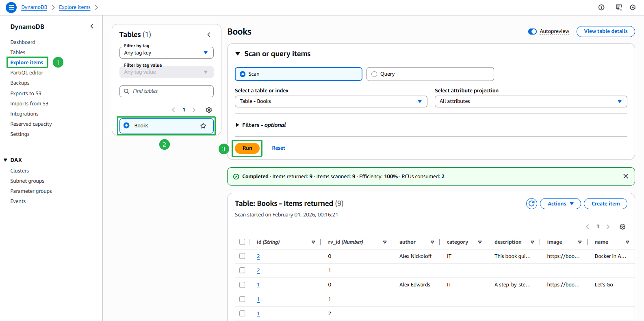Expand the Filters optional section
644x321 pixels.
[237, 125]
